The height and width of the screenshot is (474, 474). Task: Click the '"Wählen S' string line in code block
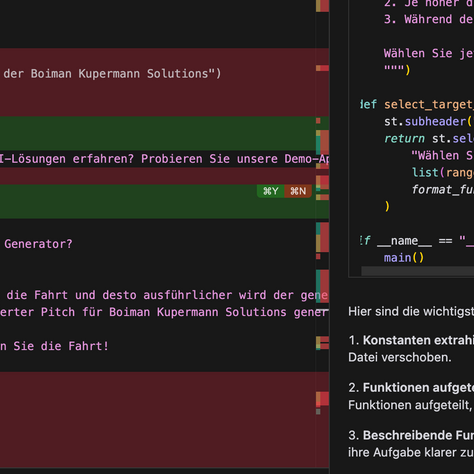pos(442,155)
